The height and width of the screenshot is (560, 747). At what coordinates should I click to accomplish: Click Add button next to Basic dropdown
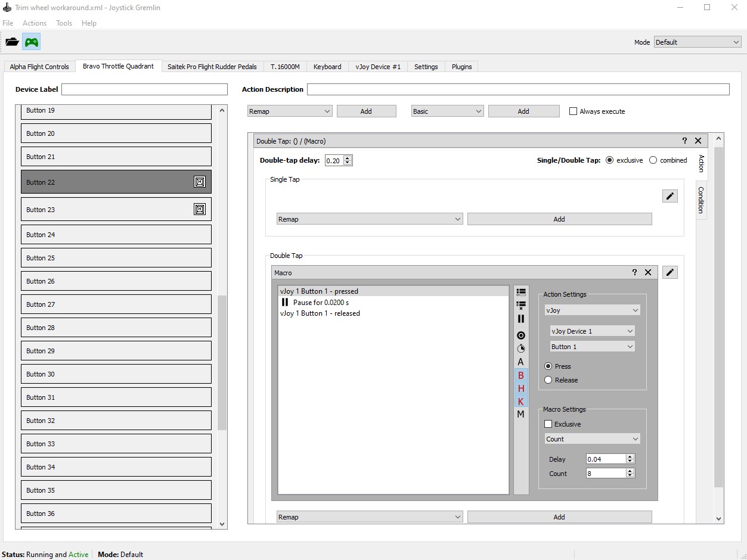[523, 111]
